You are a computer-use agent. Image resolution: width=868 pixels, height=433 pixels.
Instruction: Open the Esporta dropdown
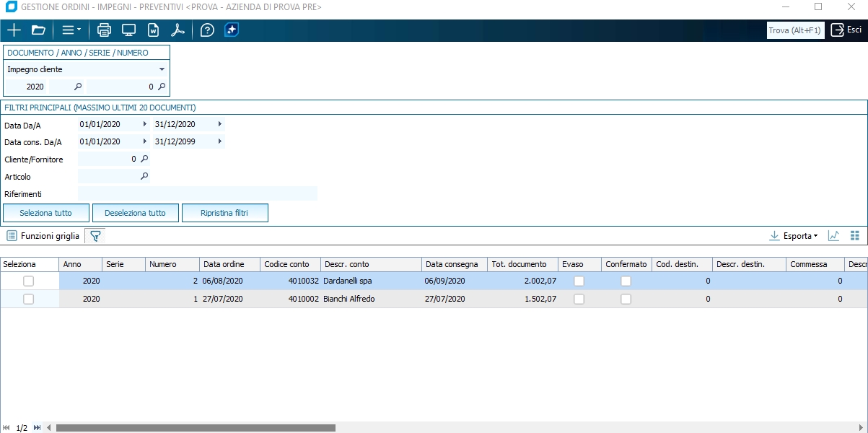tap(794, 236)
